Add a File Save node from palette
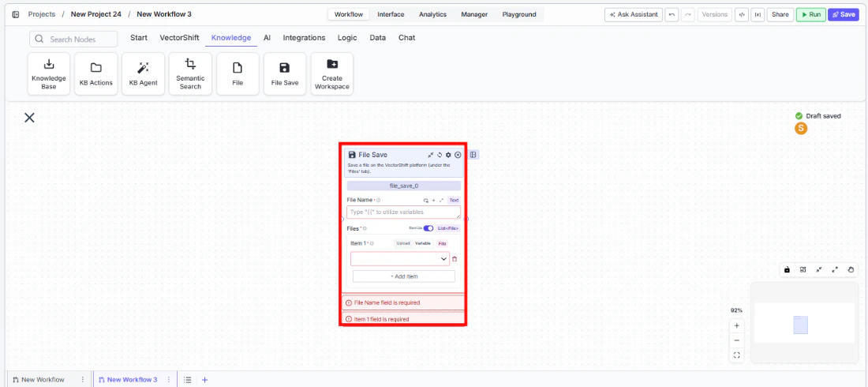The width and height of the screenshot is (868, 387). (x=285, y=73)
